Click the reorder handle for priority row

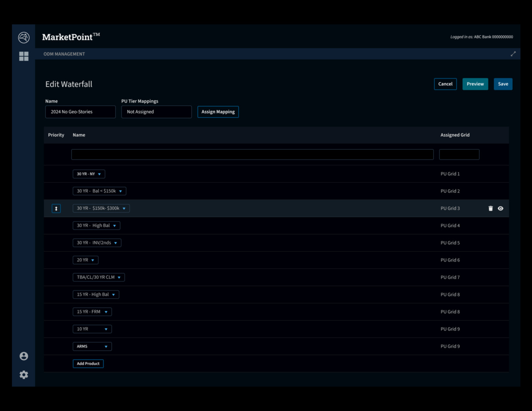(x=56, y=208)
